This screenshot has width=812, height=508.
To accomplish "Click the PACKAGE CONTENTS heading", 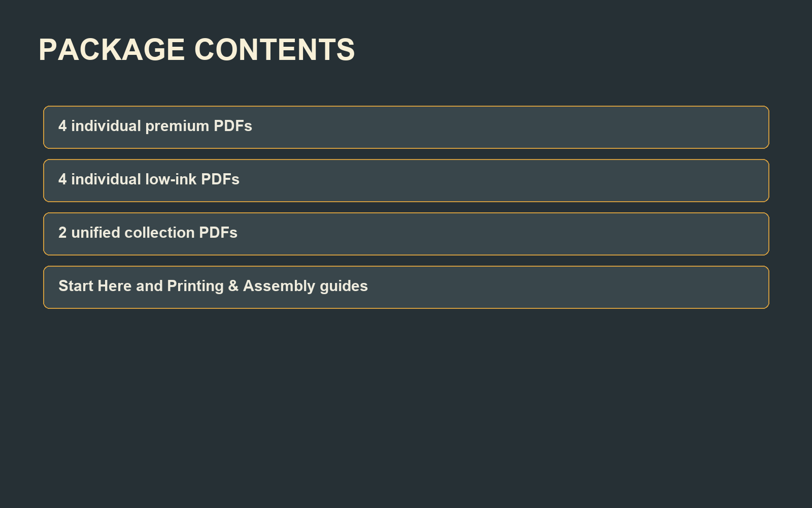I will [196, 50].
